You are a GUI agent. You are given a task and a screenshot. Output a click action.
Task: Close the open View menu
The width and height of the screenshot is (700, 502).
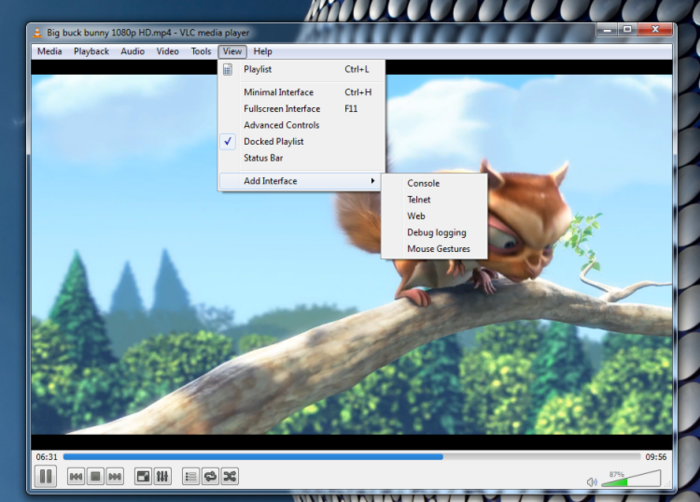[232, 51]
